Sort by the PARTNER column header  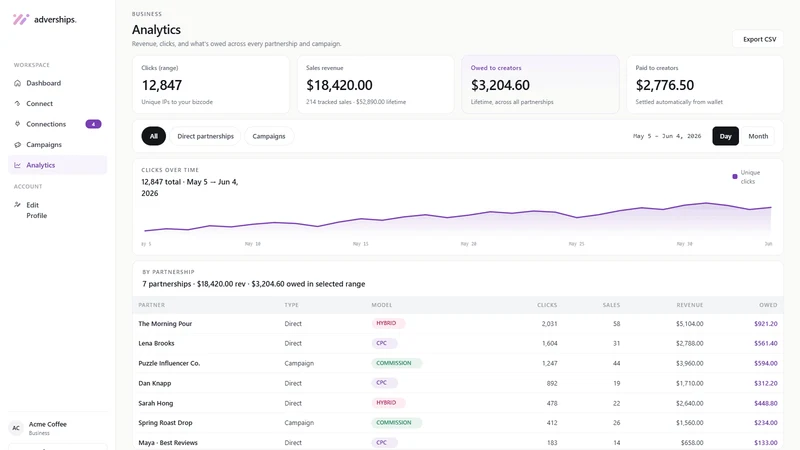(x=152, y=305)
